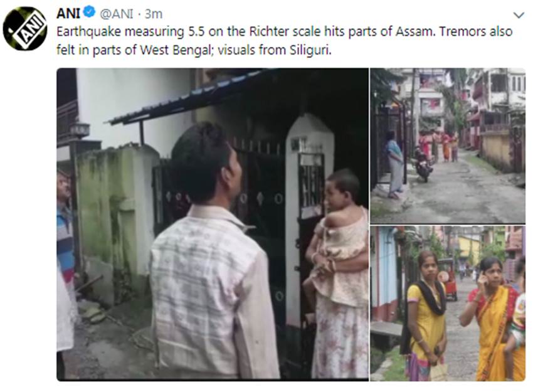Visit the @ANI handle profile
The image size is (533, 392).
pos(113,13)
